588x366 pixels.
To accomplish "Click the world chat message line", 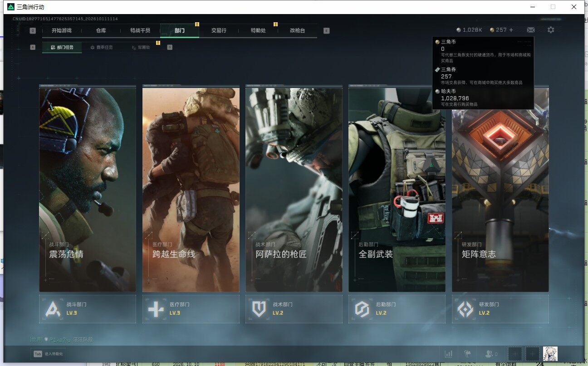I will pyautogui.click(x=61, y=339).
